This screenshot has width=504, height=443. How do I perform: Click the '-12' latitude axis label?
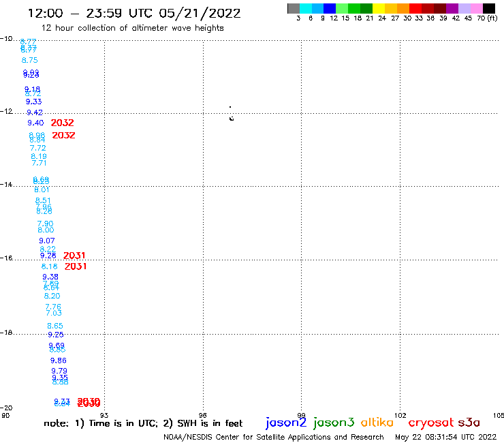click(x=6, y=111)
